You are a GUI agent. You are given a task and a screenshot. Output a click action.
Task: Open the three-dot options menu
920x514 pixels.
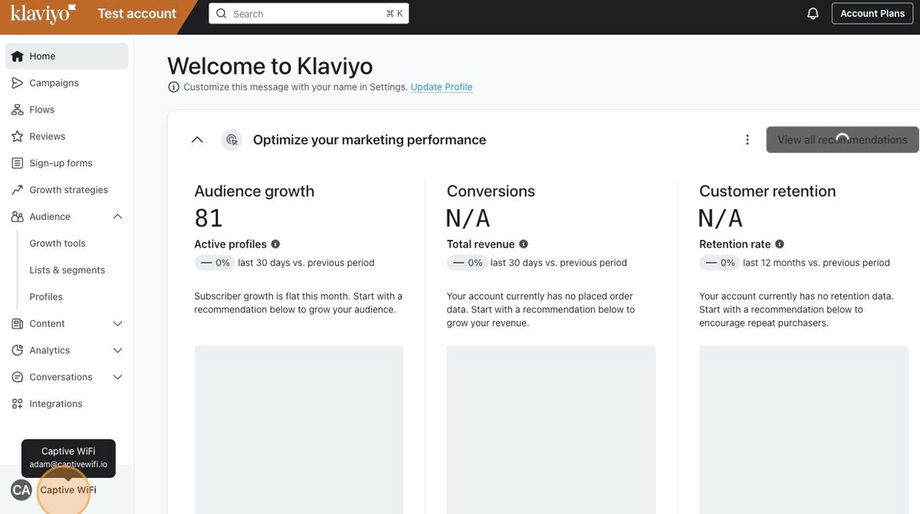747,140
